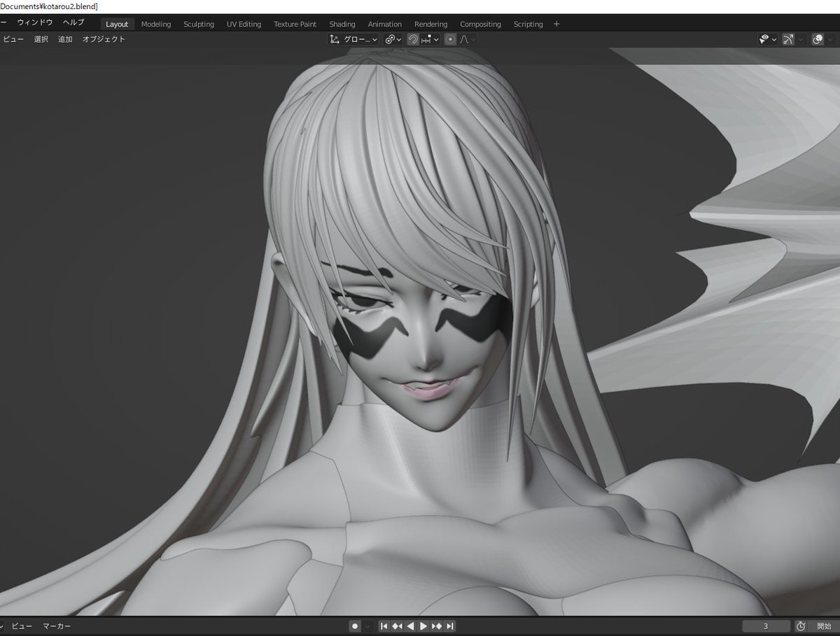Jump to the next keyframe

437,626
